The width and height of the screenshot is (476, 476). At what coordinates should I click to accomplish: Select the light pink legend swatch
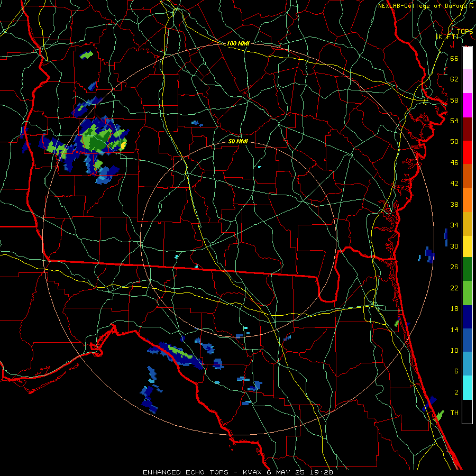coord(467,81)
